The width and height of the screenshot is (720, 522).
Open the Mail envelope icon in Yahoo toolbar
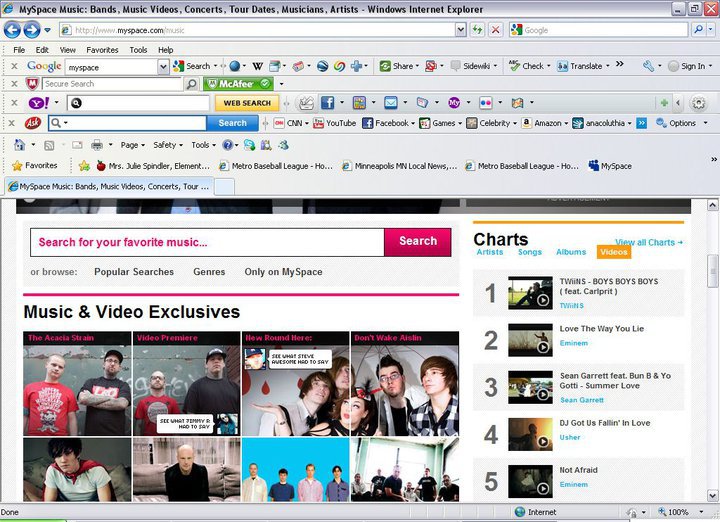(391, 103)
